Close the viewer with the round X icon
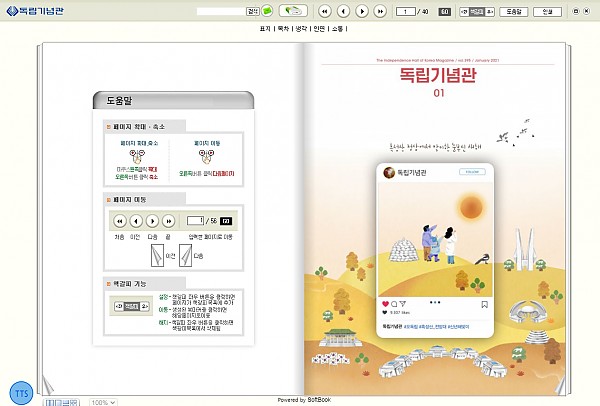The height and width of the screenshot is (406, 600). [586, 11]
